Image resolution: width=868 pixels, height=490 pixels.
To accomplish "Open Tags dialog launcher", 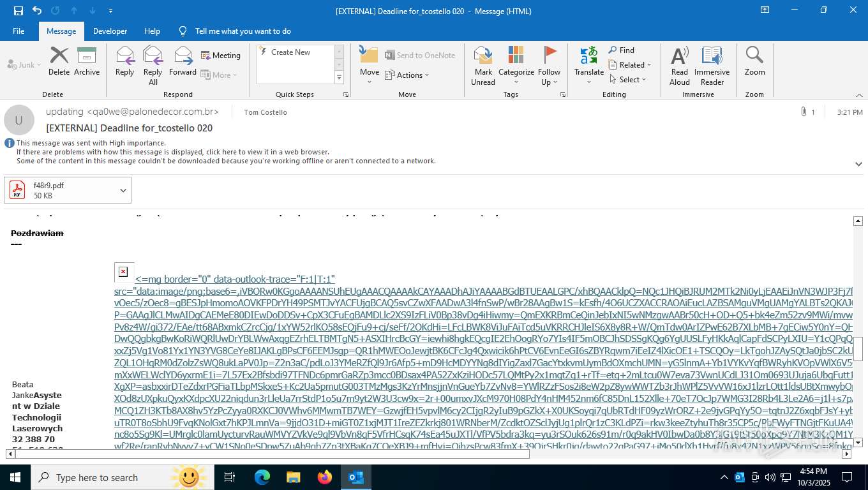I will [563, 94].
